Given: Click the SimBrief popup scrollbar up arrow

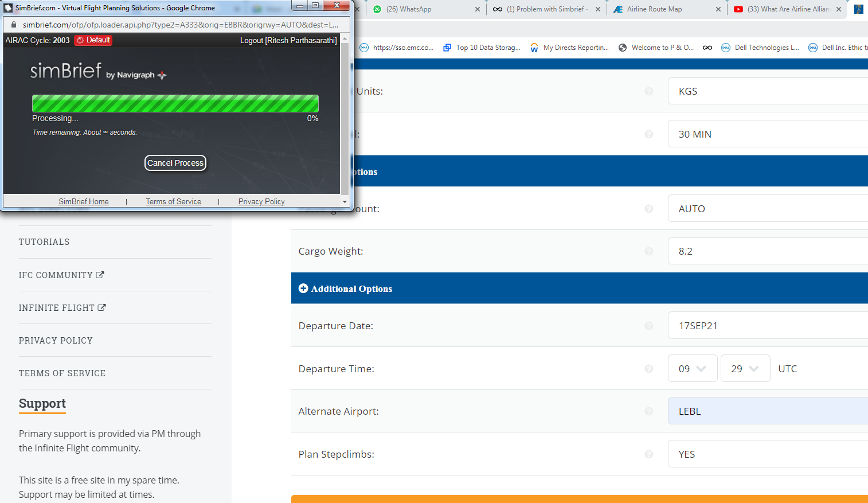Looking at the screenshot, I should click(345, 38).
